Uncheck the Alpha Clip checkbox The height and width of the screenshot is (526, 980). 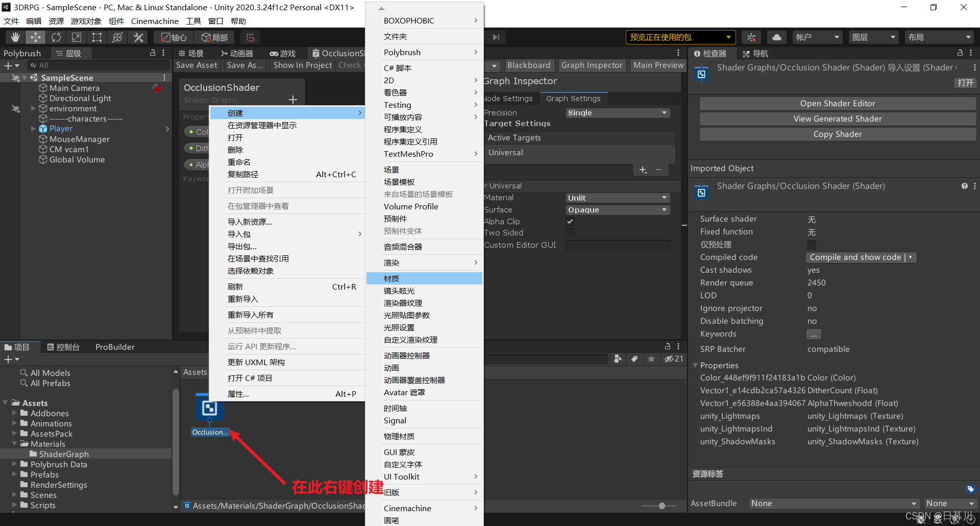[570, 221]
